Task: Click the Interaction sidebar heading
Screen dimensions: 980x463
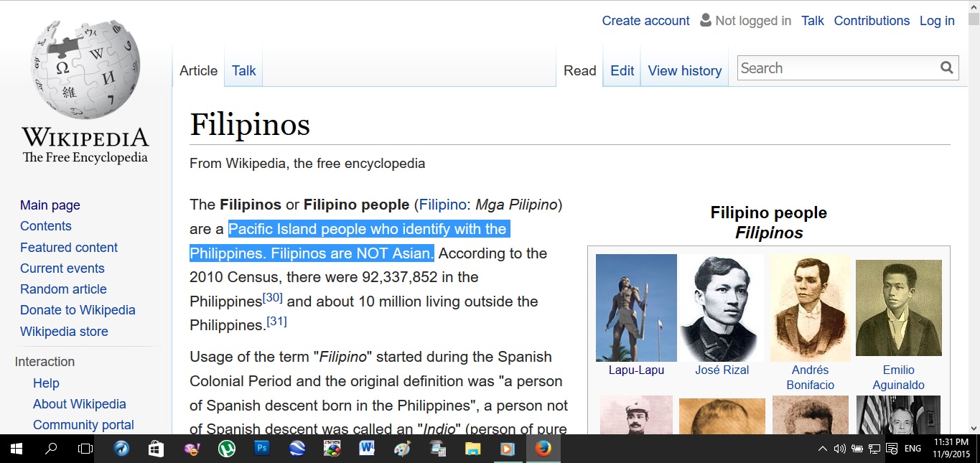Action: pyautogui.click(x=45, y=362)
